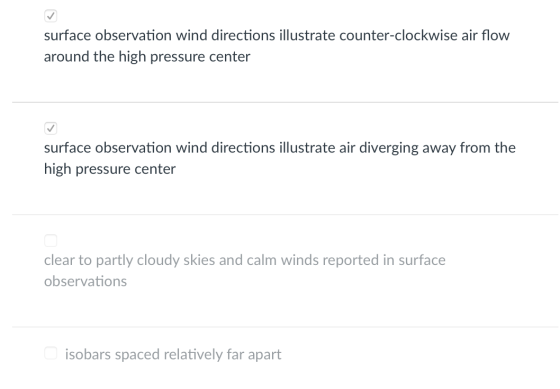Choose the clear to partly cloudy skies label
Viewport: 560px width, 389px height.
245,270
